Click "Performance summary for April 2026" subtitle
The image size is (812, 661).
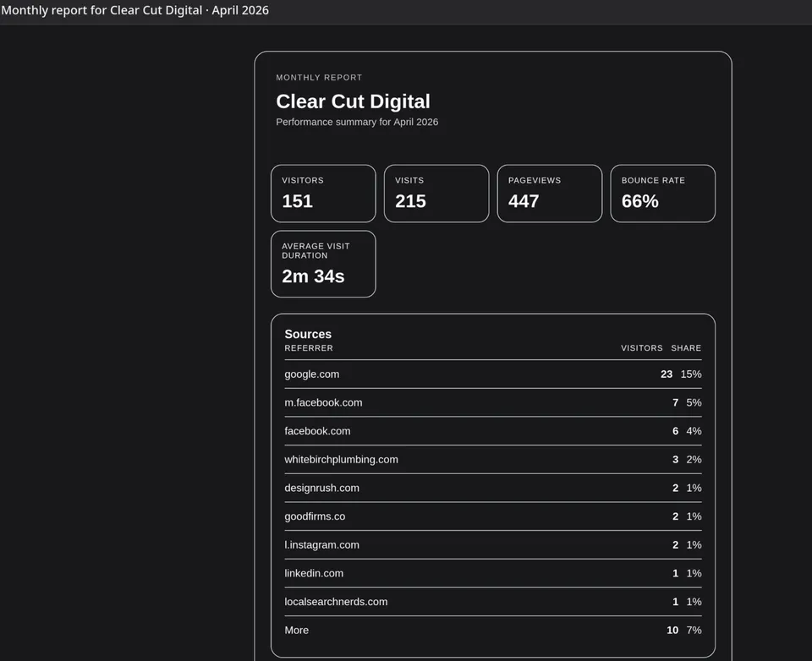[357, 123]
